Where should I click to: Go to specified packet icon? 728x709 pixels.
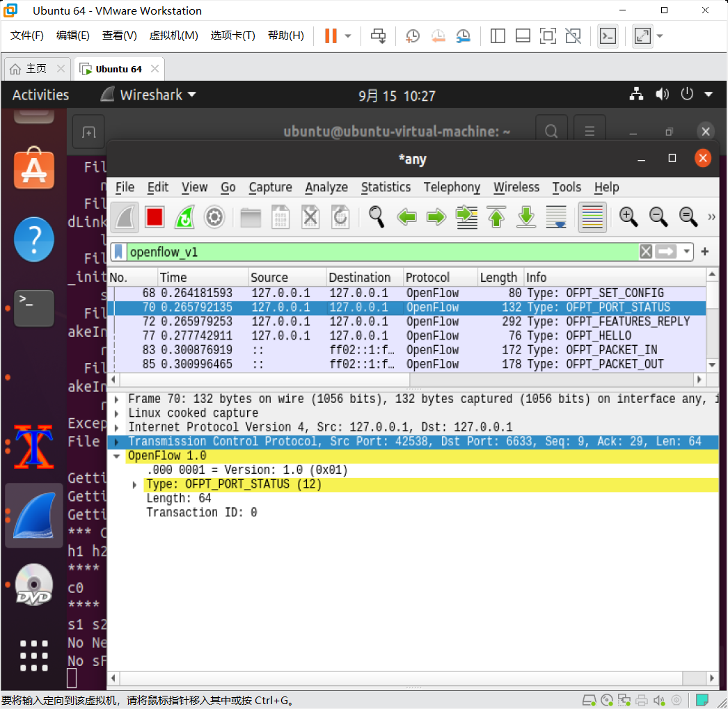(466, 217)
